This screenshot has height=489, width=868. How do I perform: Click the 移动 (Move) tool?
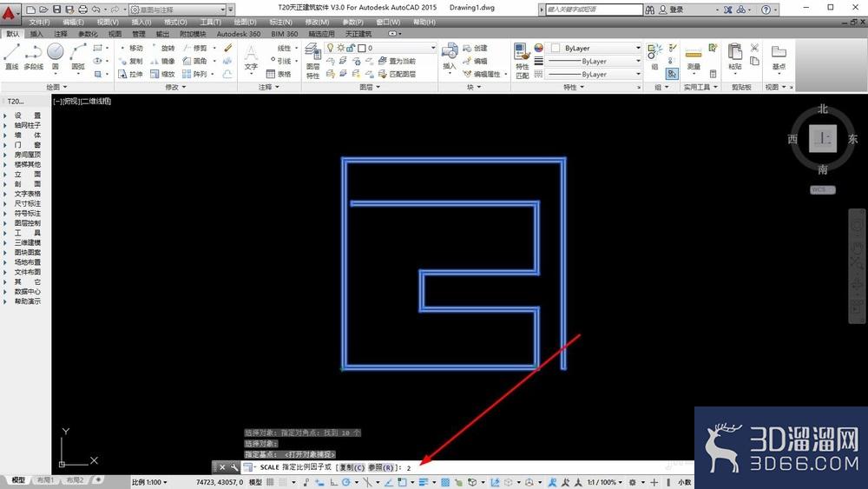point(132,48)
